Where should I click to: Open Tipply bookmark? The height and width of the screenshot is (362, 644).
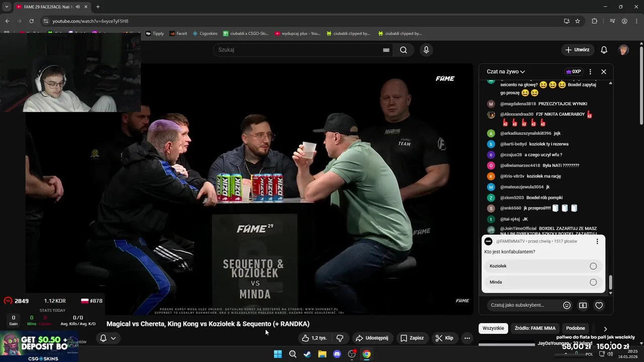[155, 34]
